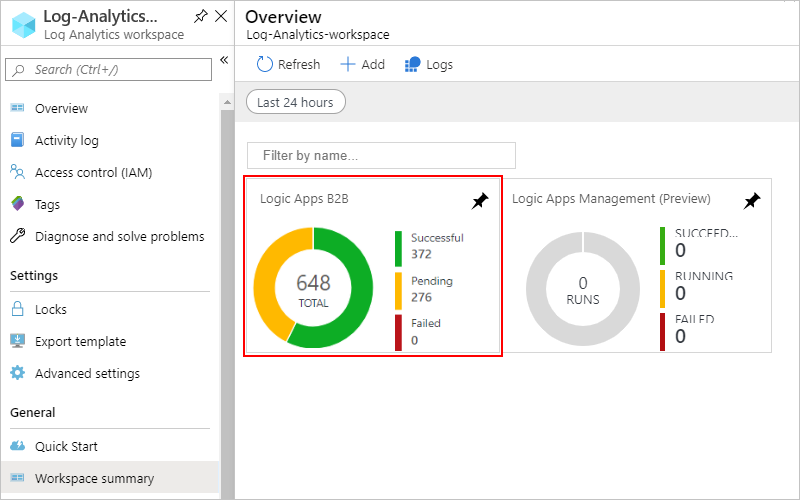The image size is (800, 500).
Task: Click the Tags icon
Action: point(17,204)
